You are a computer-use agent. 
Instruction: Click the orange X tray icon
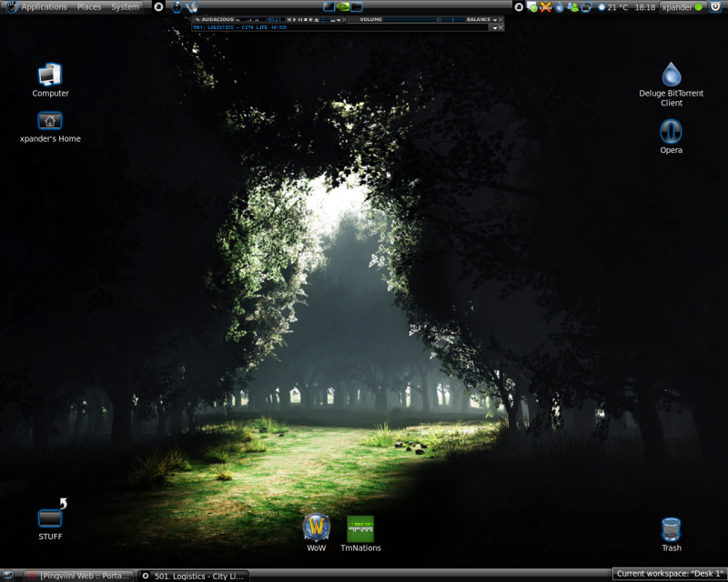click(x=546, y=7)
